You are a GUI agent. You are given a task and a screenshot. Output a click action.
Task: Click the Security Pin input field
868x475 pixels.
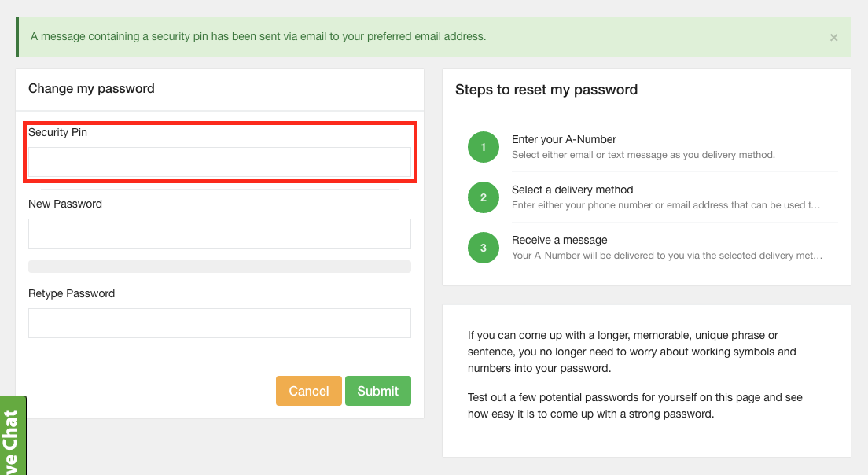[x=219, y=162]
